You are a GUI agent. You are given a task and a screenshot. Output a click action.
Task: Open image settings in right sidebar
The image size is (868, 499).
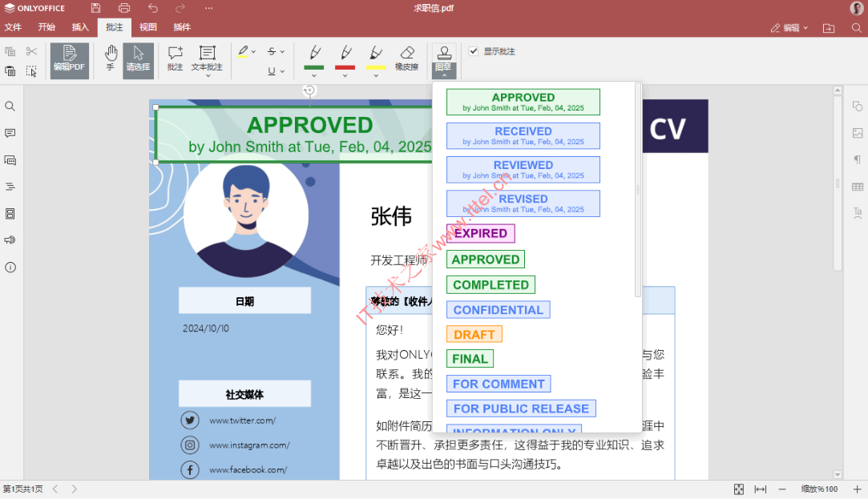point(858,133)
